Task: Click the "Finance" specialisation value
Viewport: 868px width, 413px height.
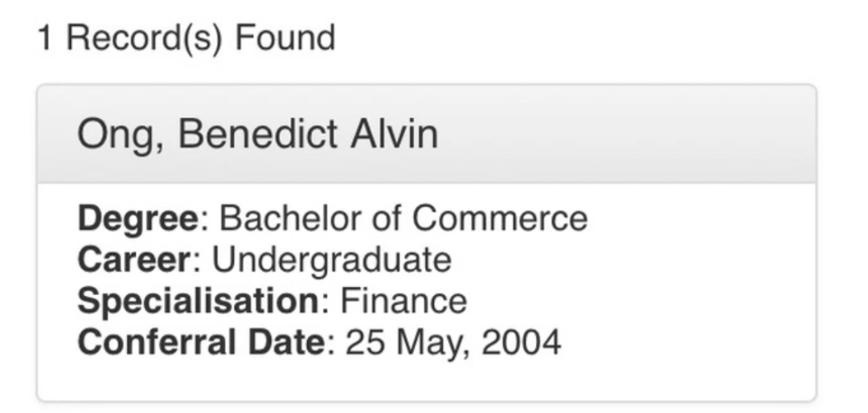Action: coord(403,301)
